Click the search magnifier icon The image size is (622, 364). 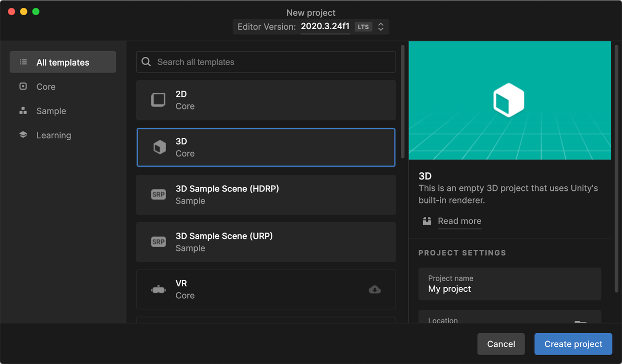pos(146,62)
